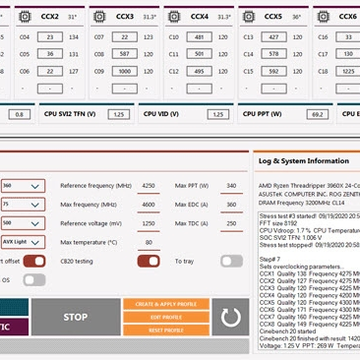Click the Max EDC field showing 360

tap(232, 205)
